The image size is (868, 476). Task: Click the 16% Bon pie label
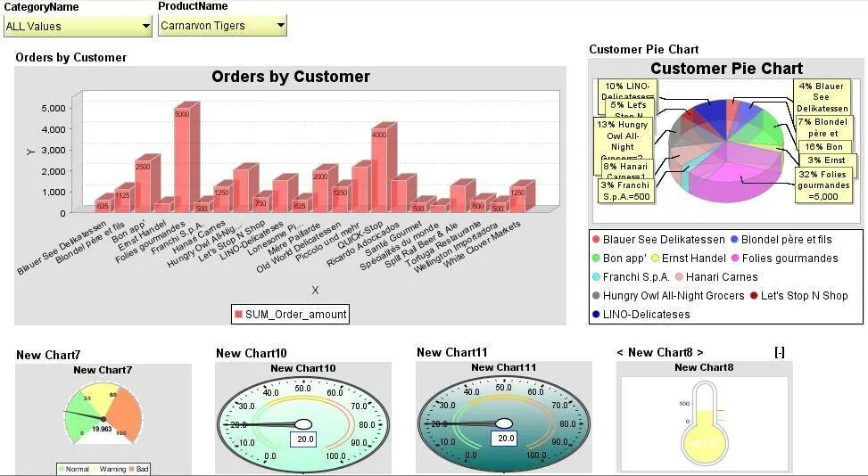click(824, 146)
